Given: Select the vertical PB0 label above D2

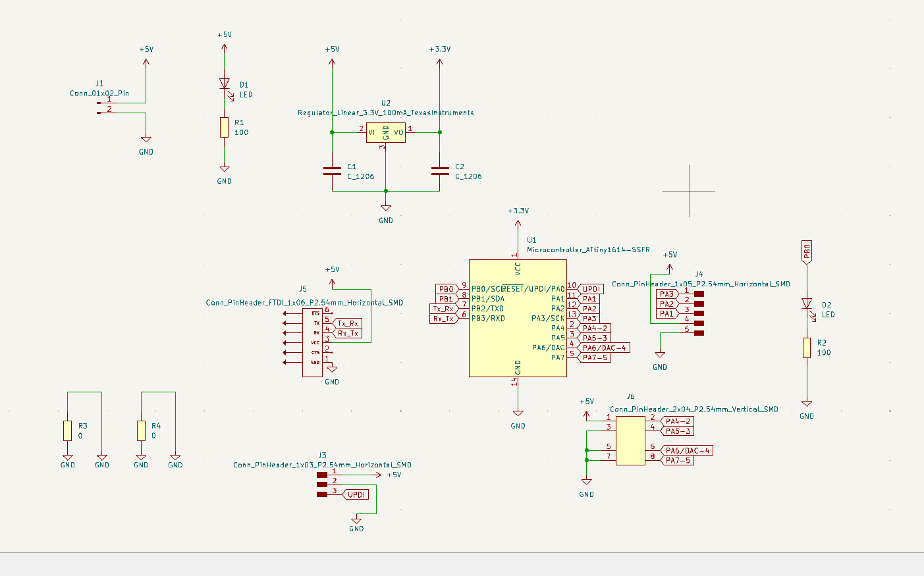Looking at the screenshot, I should pos(807,253).
